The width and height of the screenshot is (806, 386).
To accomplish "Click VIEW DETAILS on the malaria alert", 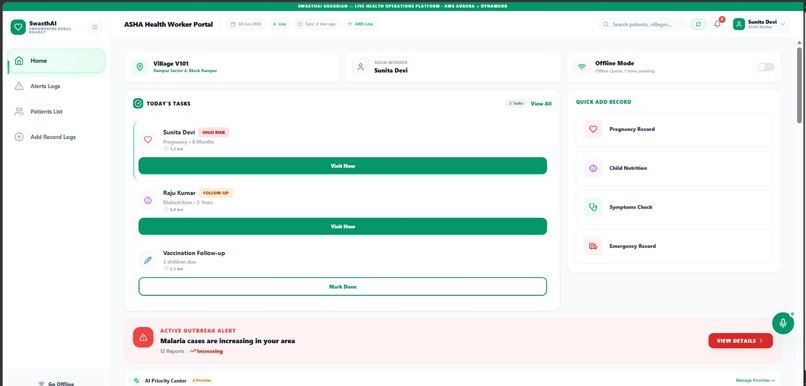I will coord(740,341).
